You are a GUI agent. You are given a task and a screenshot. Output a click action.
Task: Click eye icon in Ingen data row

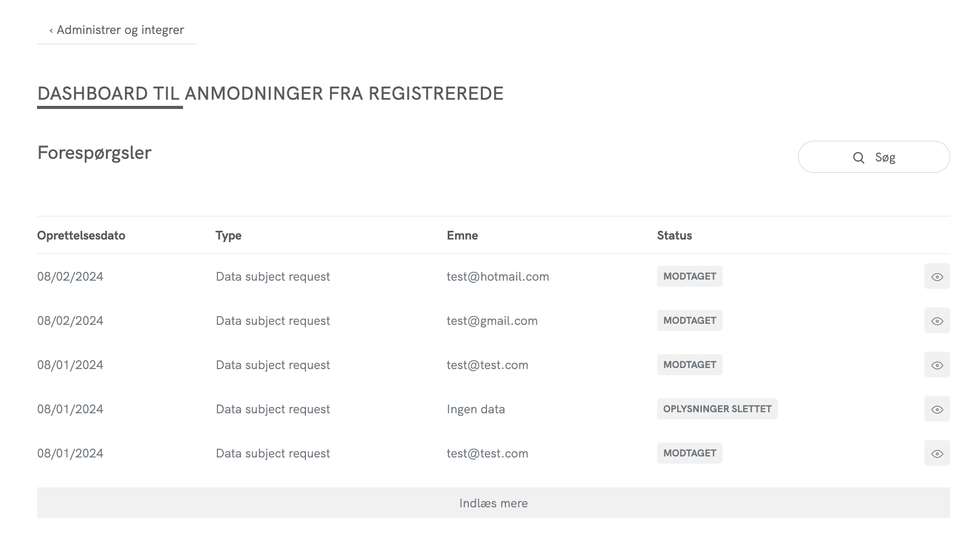click(x=937, y=409)
